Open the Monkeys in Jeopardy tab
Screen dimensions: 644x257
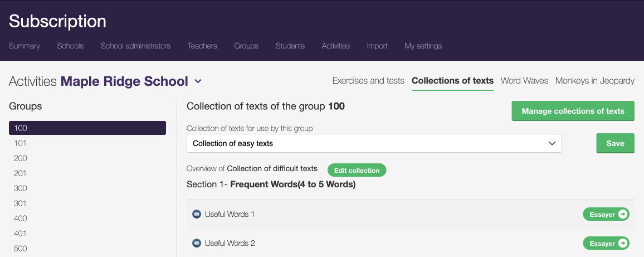pos(594,81)
